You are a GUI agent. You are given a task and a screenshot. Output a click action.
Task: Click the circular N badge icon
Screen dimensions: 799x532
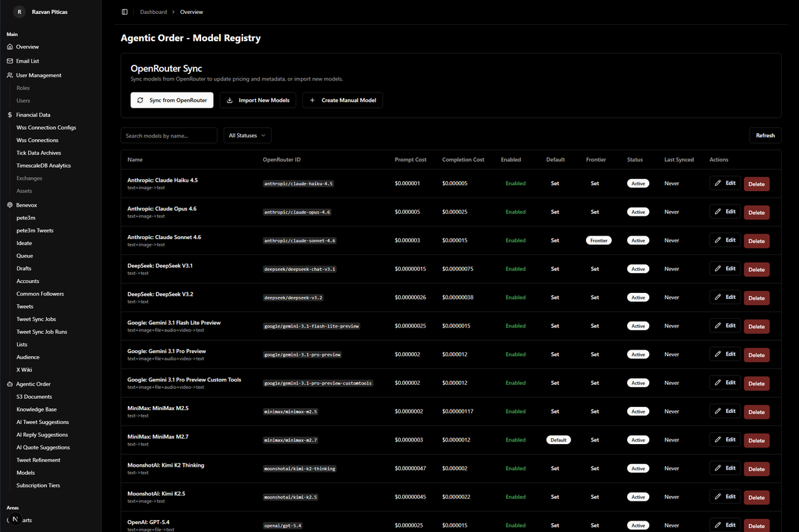[15, 519]
